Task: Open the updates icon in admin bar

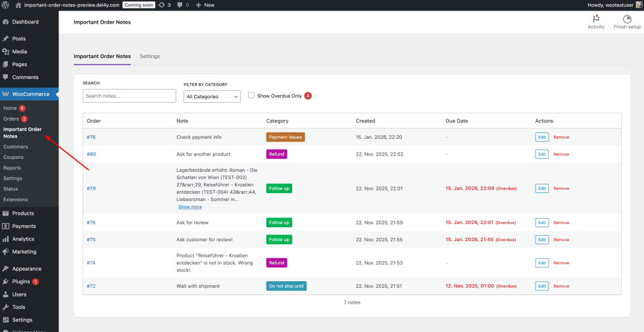Action: coord(162,5)
